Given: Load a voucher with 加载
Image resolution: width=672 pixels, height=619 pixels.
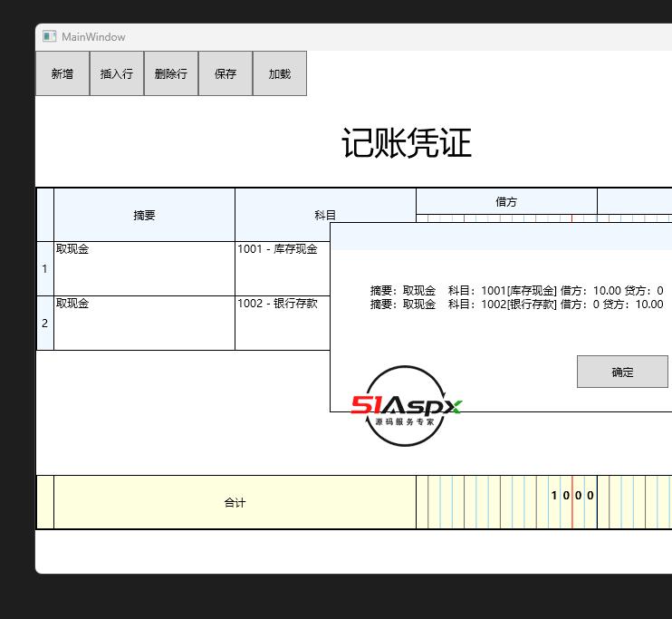Looking at the screenshot, I should click(280, 73).
